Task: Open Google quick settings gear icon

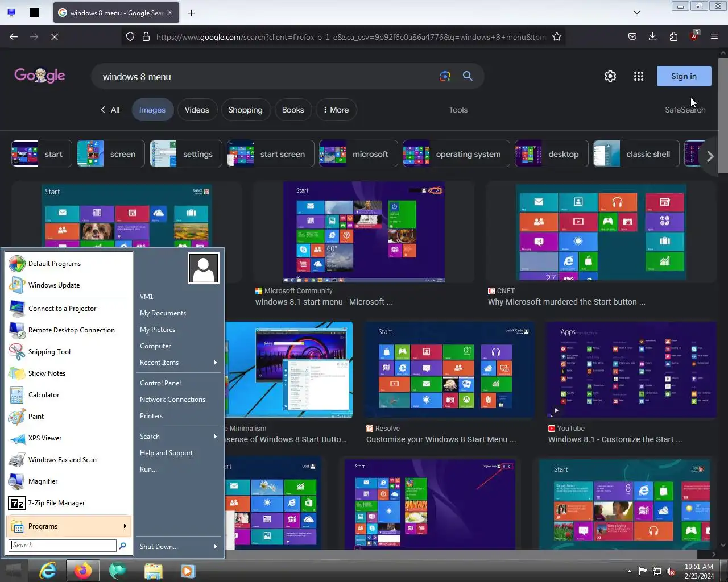Action: pos(610,76)
